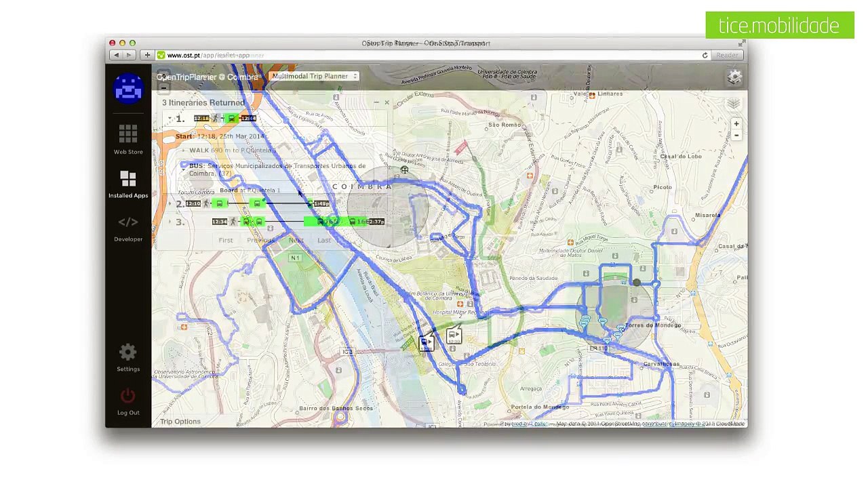
Task: Select the Last itineraries link
Action: tap(324, 240)
